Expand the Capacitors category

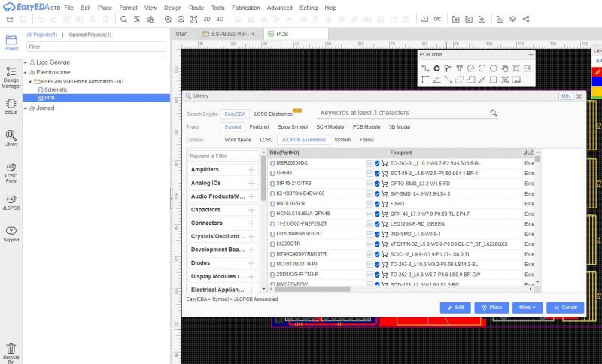tap(251, 210)
